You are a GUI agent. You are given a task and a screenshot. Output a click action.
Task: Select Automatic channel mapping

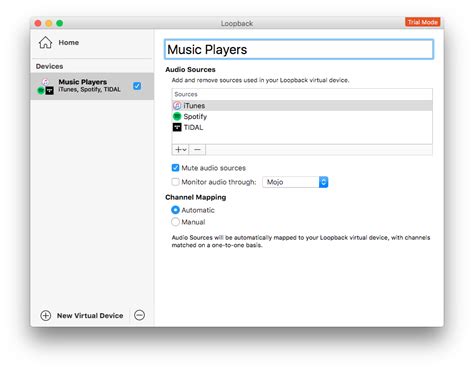[x=175, y=210]
